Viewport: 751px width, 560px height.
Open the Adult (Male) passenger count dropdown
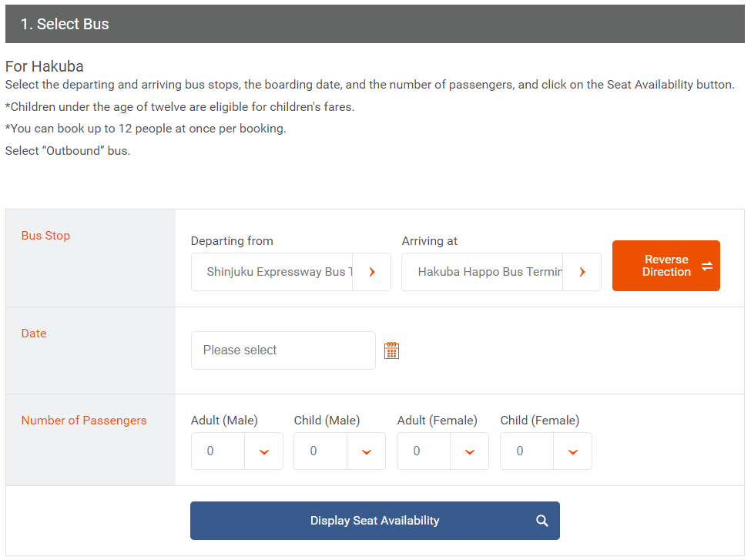coord(237,451)
